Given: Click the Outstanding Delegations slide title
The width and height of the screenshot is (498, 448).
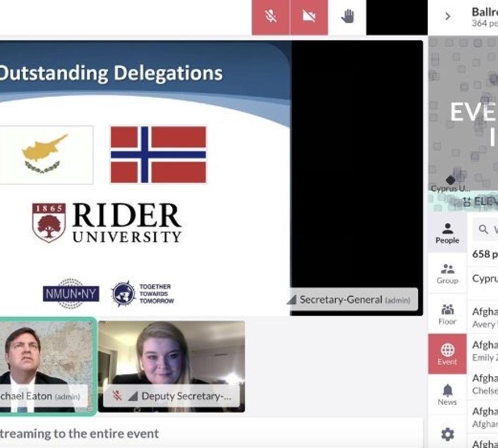Looking at the screenshot, I should click(111, 73).
